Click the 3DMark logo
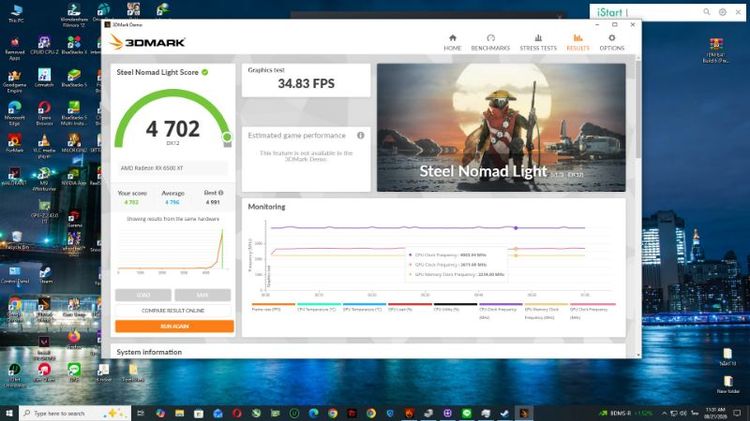Viewport: 750px width, 421px height. pos(147,42)
